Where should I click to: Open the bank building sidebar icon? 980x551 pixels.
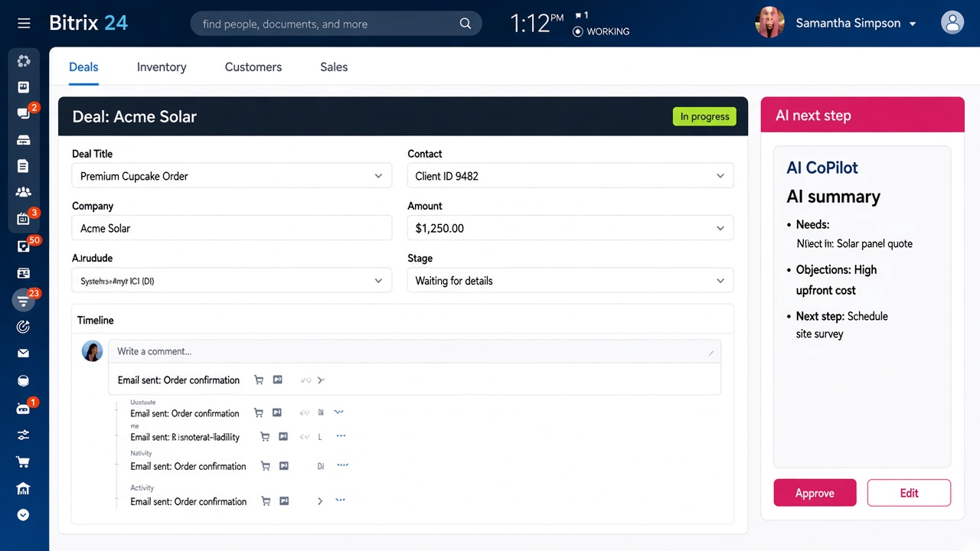coord(24,489)
